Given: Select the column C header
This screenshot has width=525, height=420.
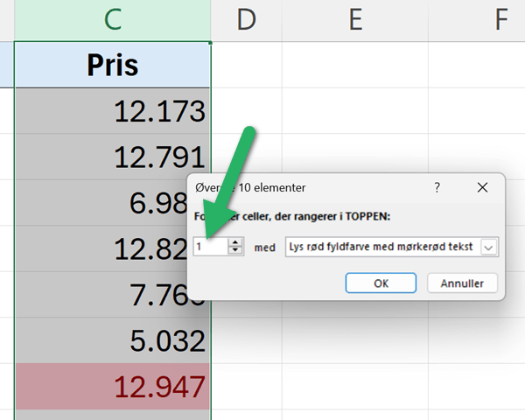Looking at the screenshot, I should 113,19.
